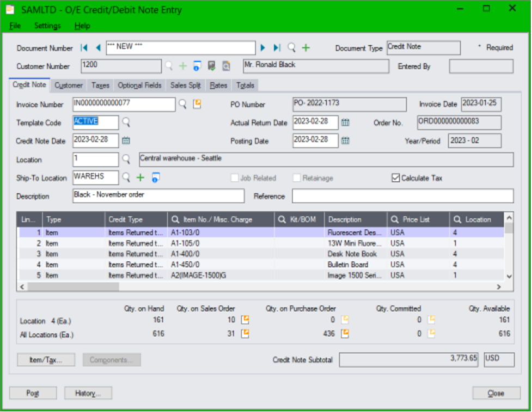Open calendar for Posting Date
The image size is (532, 412).
click(x=345, y=141)
